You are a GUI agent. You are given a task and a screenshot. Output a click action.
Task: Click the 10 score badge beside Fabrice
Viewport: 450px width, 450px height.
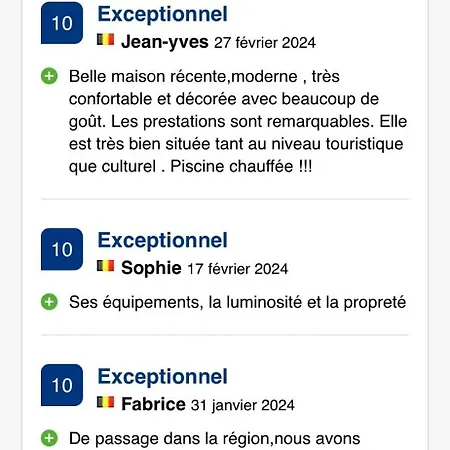tap(62, 385)
